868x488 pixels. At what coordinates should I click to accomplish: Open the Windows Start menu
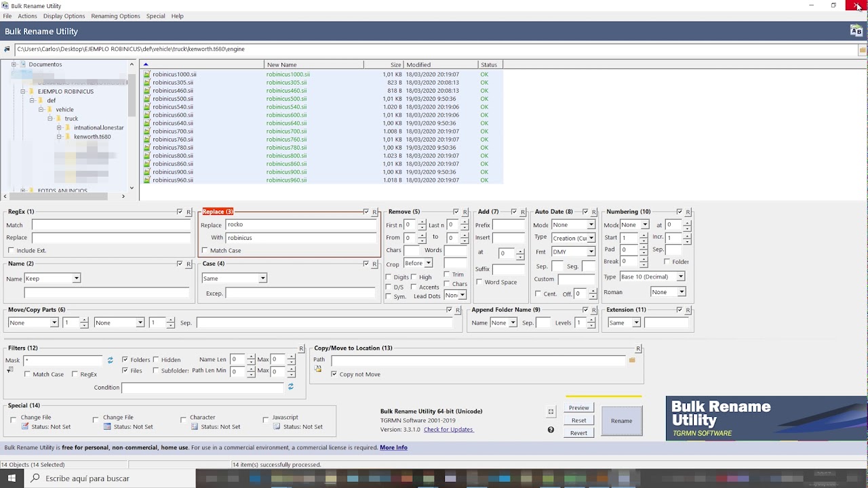pyautogui.click(x=12, y=479)
